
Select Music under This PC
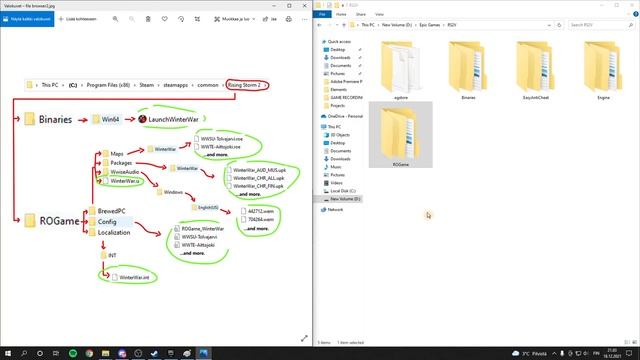pos(336,167)
